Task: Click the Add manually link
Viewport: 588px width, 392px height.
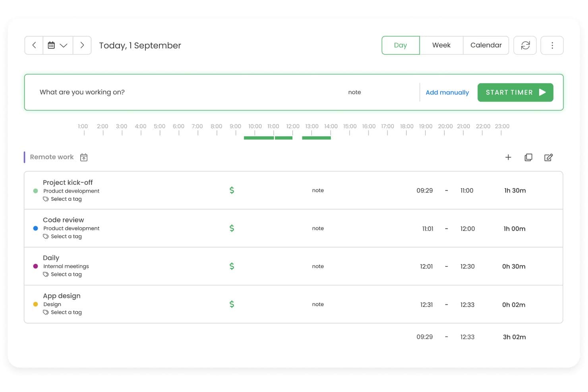Action: (x=447, y=93)
